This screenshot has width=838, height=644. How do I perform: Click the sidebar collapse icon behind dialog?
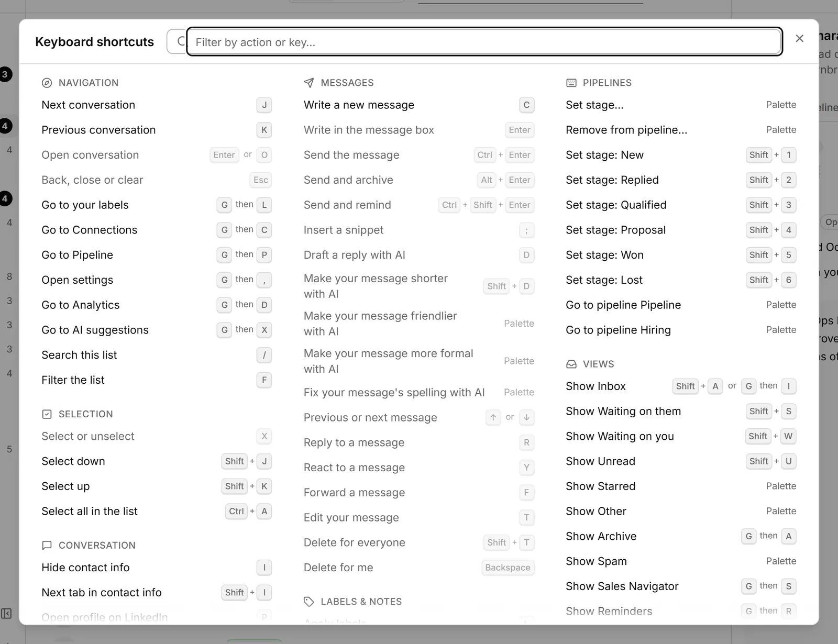pyautogui.click(x=6, y=613)
